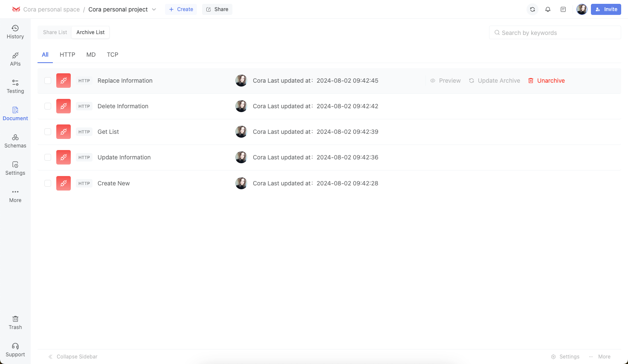The image size is (628, 364).
Task: Open the user avatar in top bar
Action: [582, 9]
